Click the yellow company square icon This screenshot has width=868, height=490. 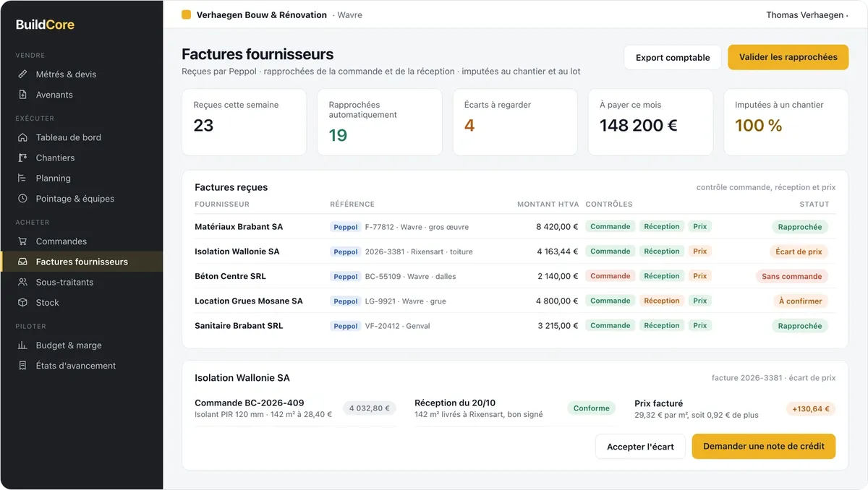pos(186,14)
